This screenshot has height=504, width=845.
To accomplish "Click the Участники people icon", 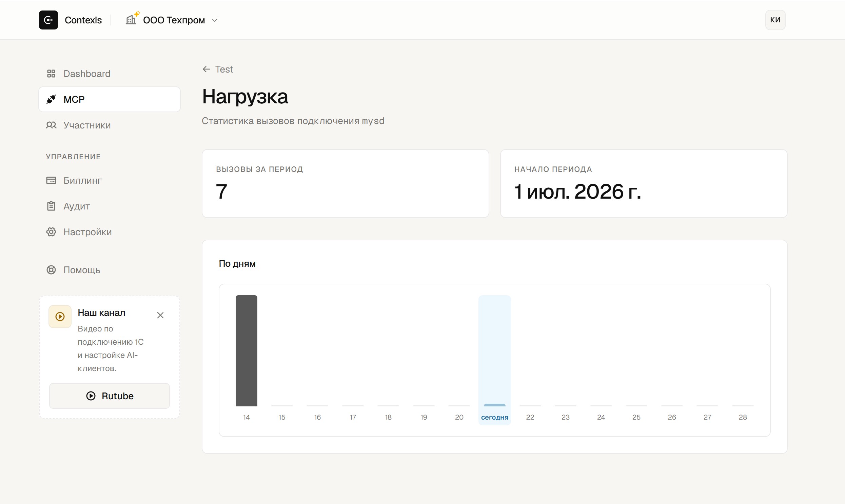I will [x=51, y=125].
